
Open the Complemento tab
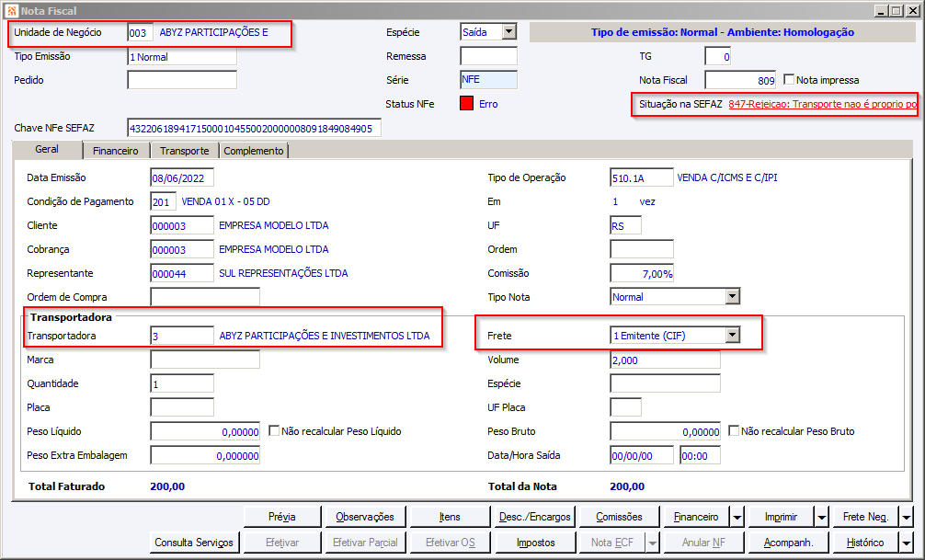(254, 151)
